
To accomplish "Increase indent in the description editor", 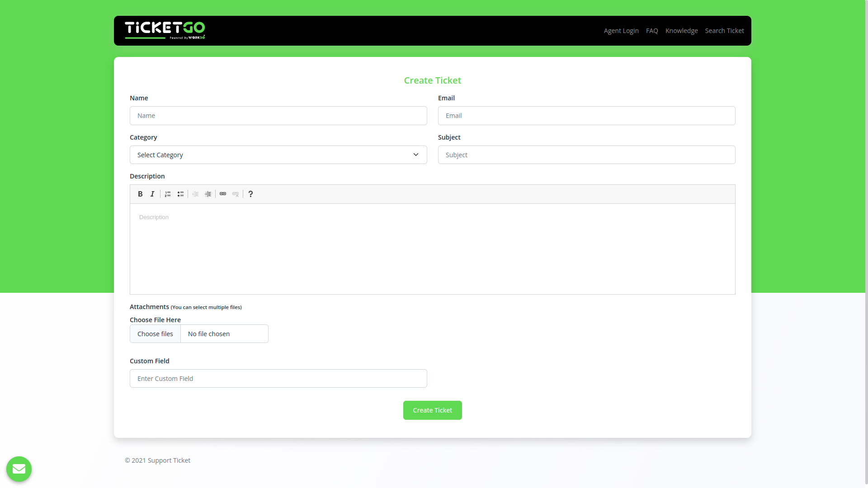I will tap(208, 194).
